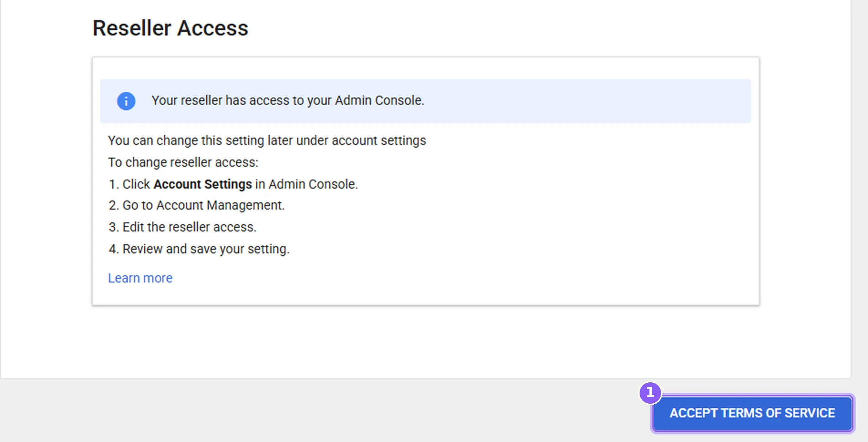Viewport: 868px width, 442px height.
Task: Click the '2. Go to Account Management.' line
Action: [196, 206]
